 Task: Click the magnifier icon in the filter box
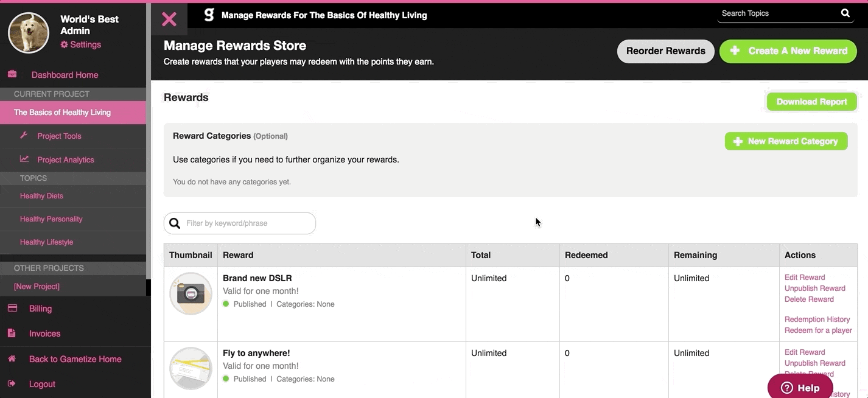point(175,223)
